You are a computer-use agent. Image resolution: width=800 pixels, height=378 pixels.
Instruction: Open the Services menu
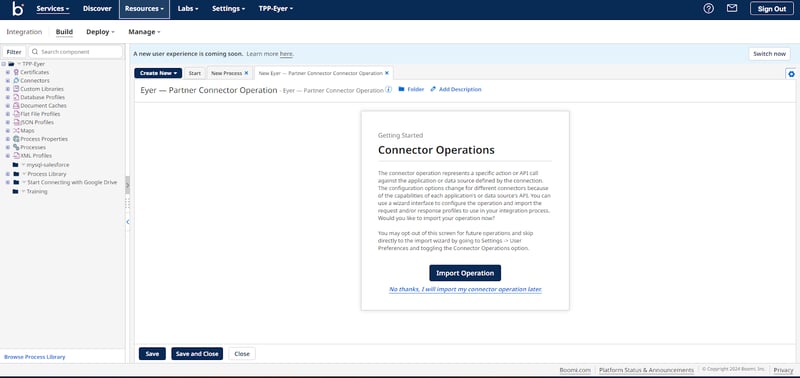[53, 9]
